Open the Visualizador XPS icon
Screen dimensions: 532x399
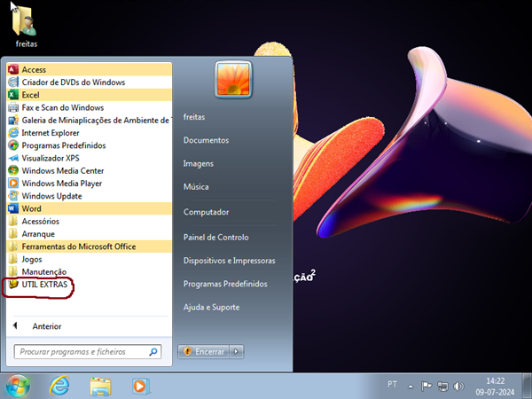(x=13, y=158)
